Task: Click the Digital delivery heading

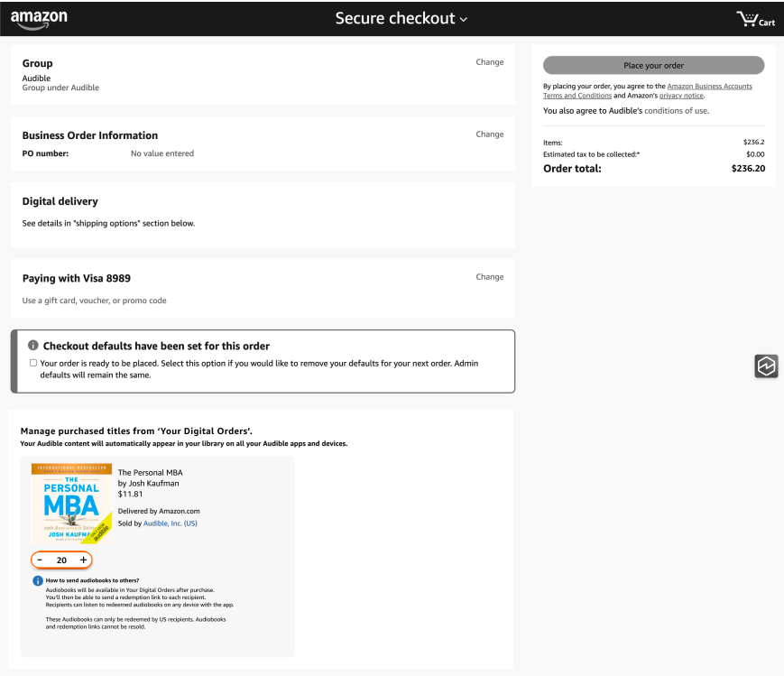Action: pos(60,201)
